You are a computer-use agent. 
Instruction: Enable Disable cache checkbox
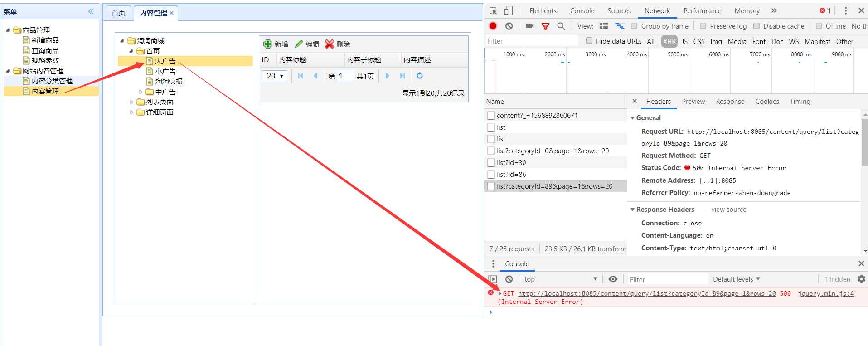tap(756, 26)
